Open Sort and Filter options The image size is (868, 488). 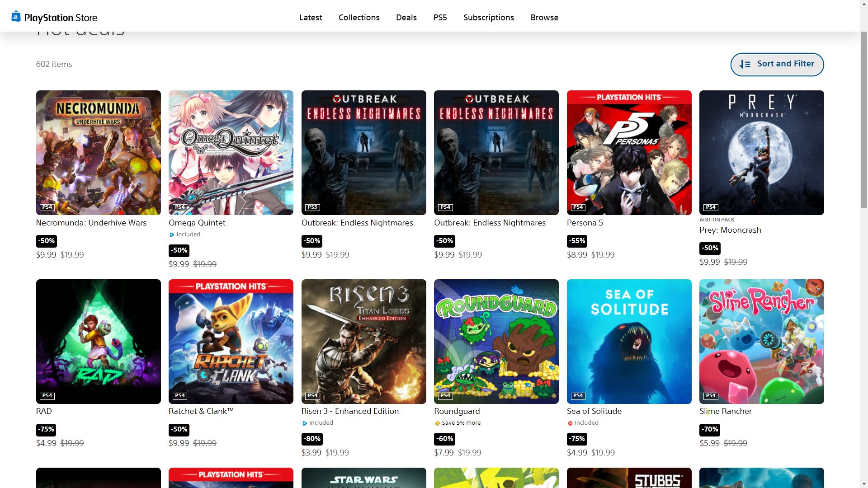click(x=777, y=64)
